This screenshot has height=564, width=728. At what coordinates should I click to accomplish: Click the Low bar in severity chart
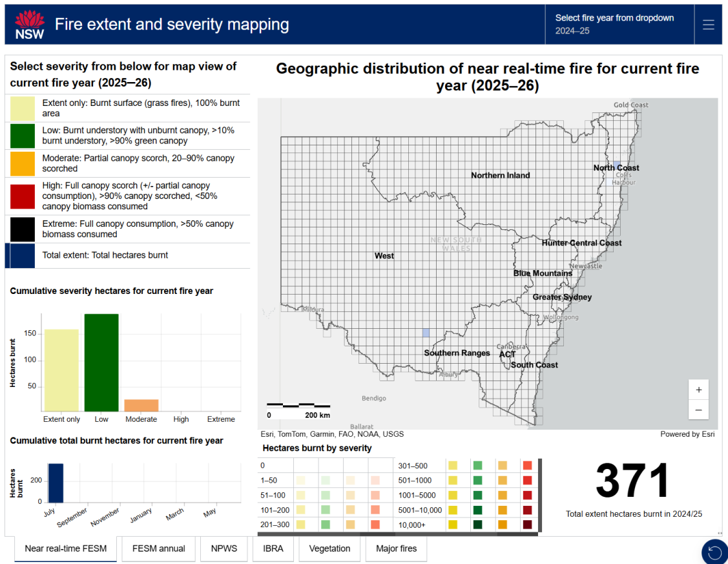point(101,363)
